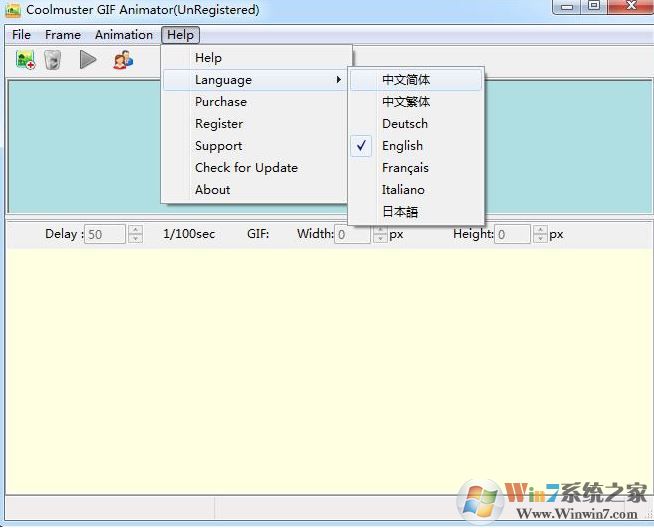Decrease GIF Height with down arrow

[x=540, y=239]
